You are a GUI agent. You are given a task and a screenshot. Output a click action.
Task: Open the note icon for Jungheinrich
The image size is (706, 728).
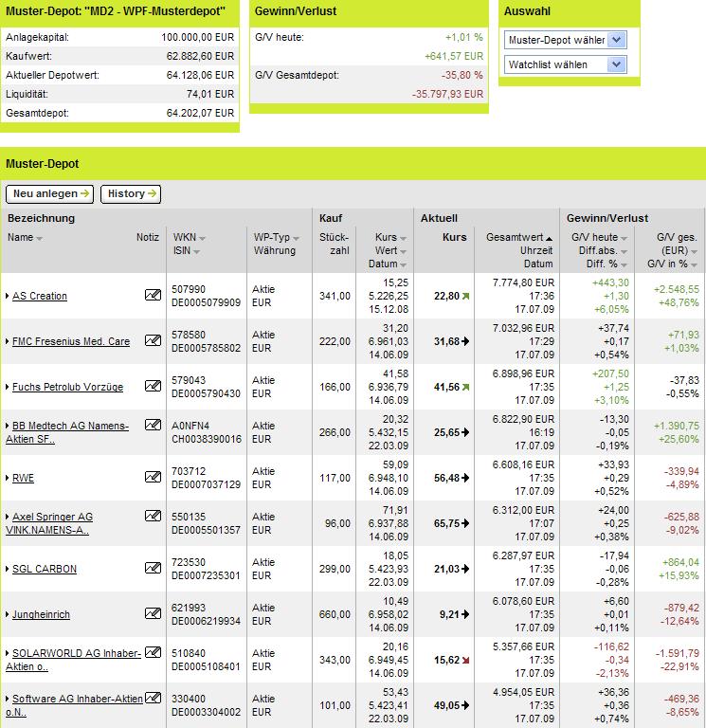(x=153, y=613)
